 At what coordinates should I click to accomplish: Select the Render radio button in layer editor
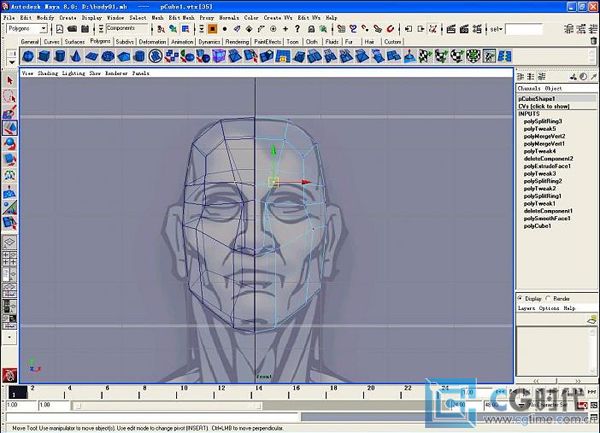click(x=548, y=298)
